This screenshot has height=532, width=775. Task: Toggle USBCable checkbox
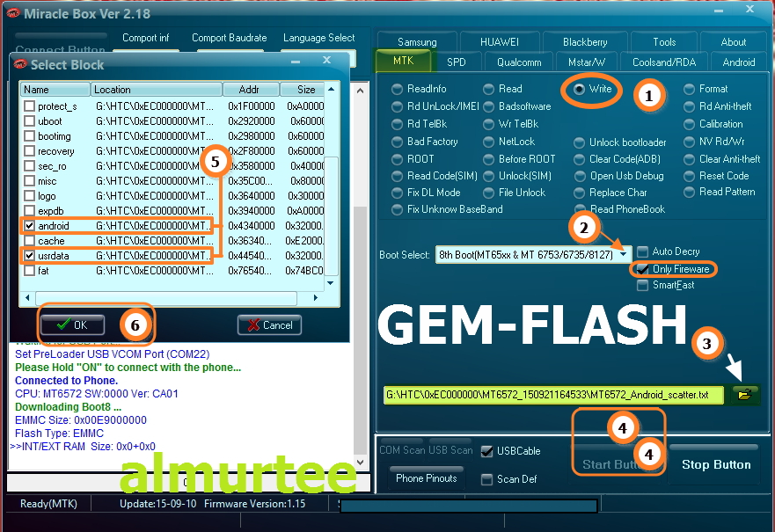(486, 451)
